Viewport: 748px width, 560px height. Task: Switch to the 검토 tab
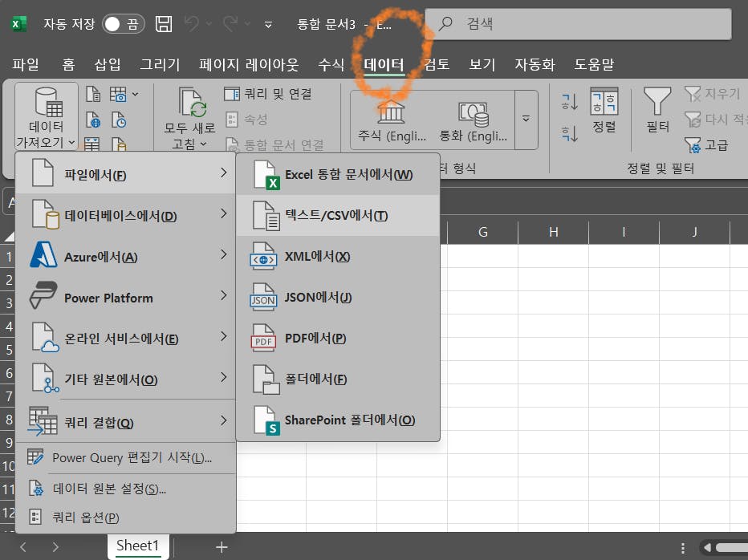437,64
